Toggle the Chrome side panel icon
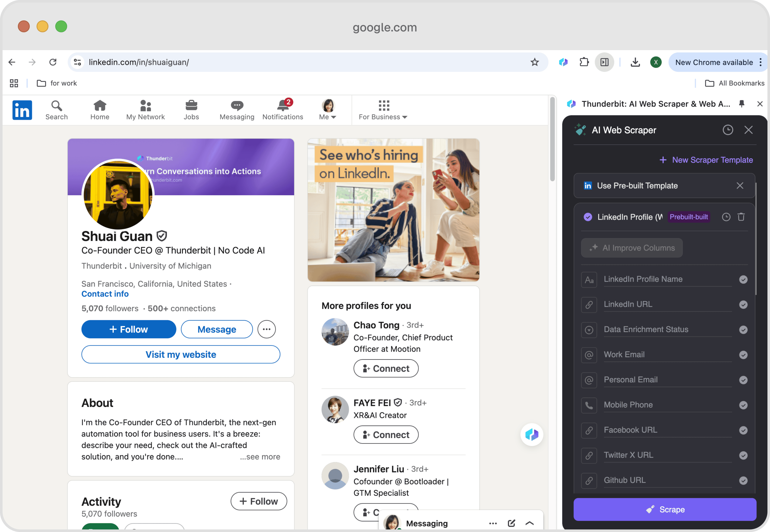Image resolution: width=770 pixels, height=532 pixels. (x=604, y=62)
